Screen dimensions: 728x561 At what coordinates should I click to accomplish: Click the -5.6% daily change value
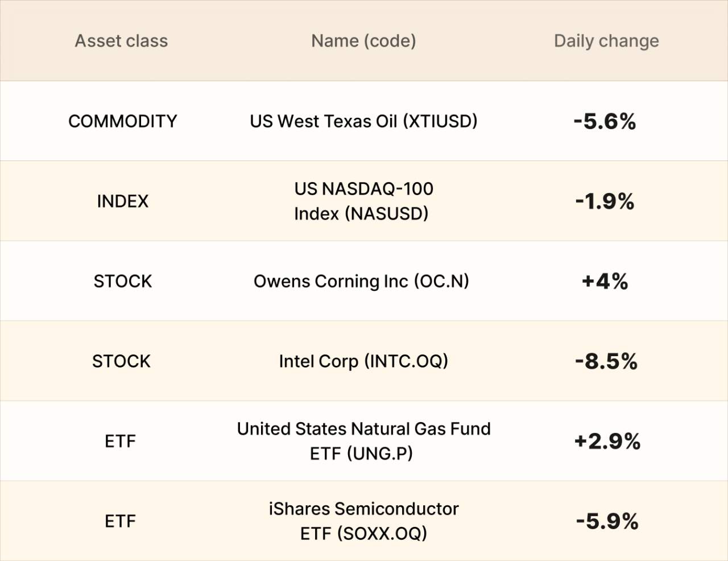click(605, 121)
